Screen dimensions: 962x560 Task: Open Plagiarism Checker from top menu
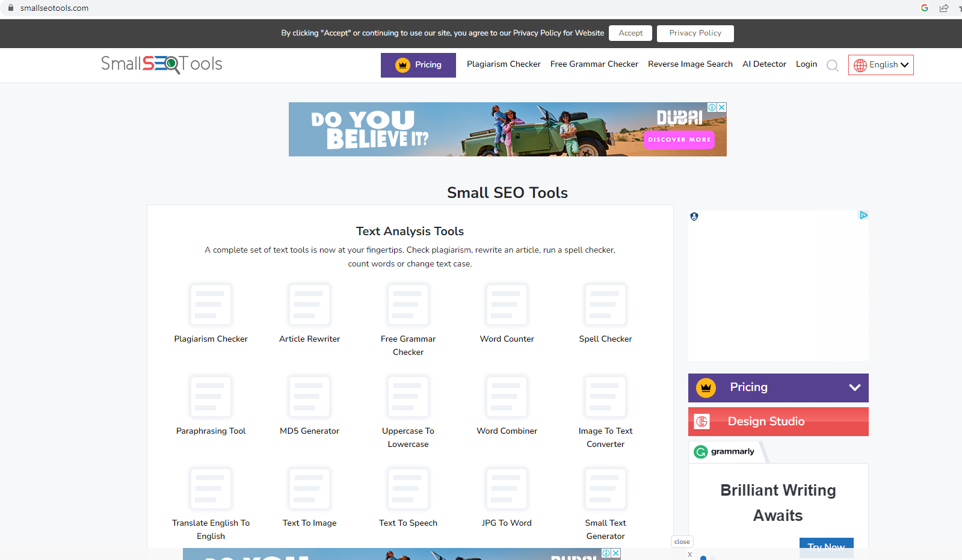tap(504, 64)
